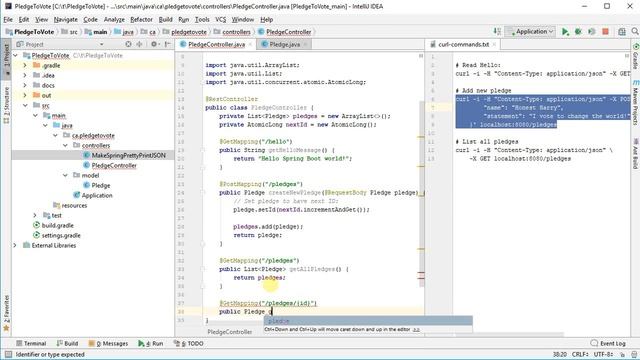Click the UTF-8 encoding in status bar
640x360 pixels.
tap(604, 354)
